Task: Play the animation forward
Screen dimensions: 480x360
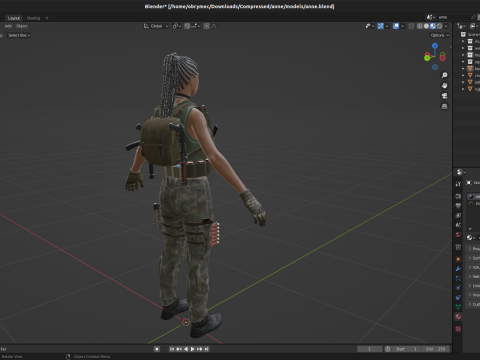Action: pyautogui.click(x=193, y=349)
